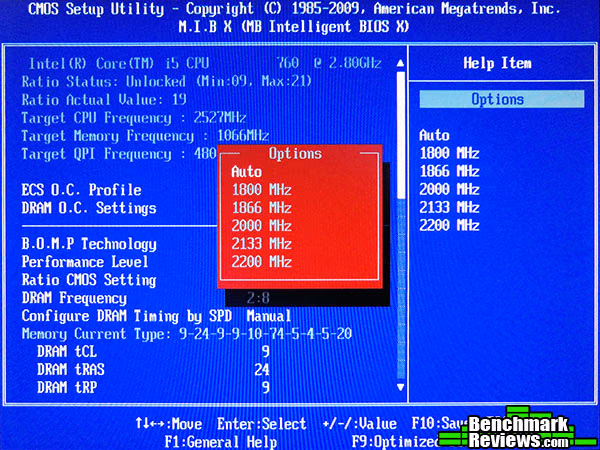Click the Help Item panel title
The image size is (600, 450).
point(497,63)
